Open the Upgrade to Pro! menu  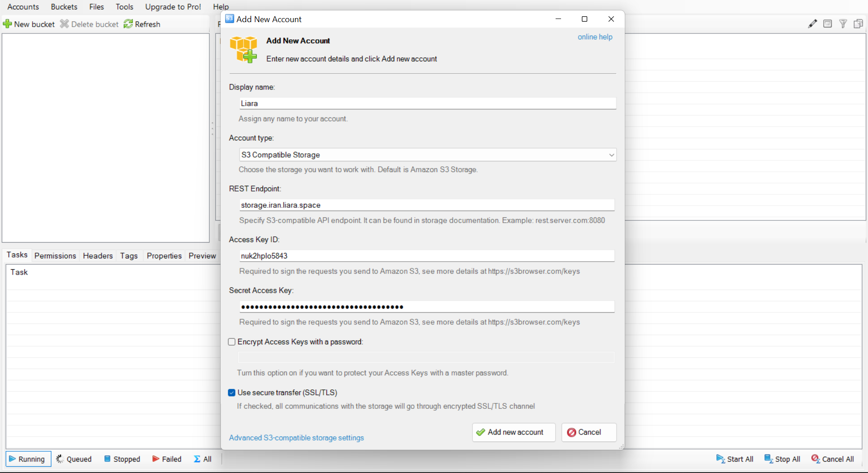point(173,7)
